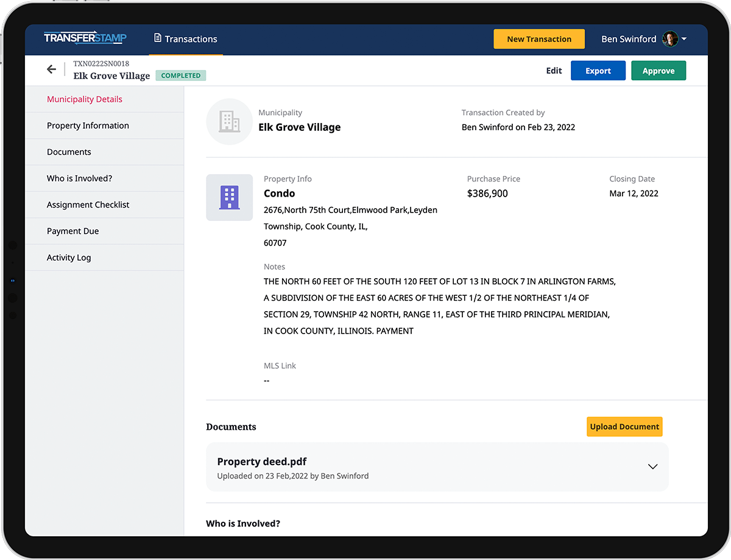Click the purple condo property icon
Image resolution: width=731 pixels, height=560 pixels.
[229, 197]
